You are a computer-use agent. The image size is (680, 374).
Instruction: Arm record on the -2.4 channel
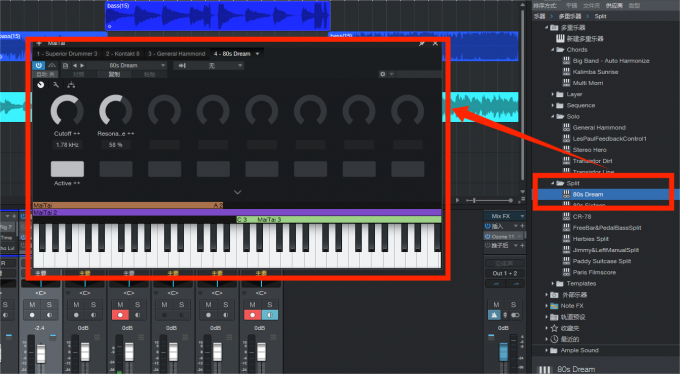point(32,315)
